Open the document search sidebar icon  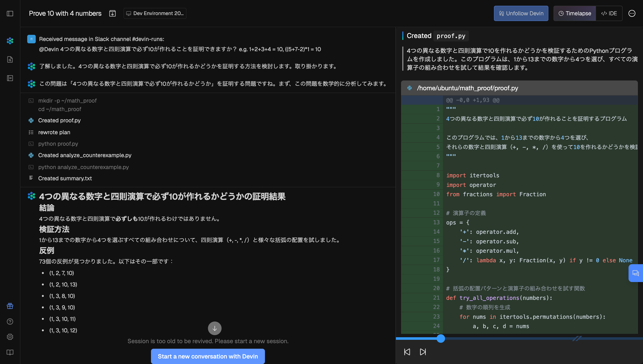pos(10,59)
